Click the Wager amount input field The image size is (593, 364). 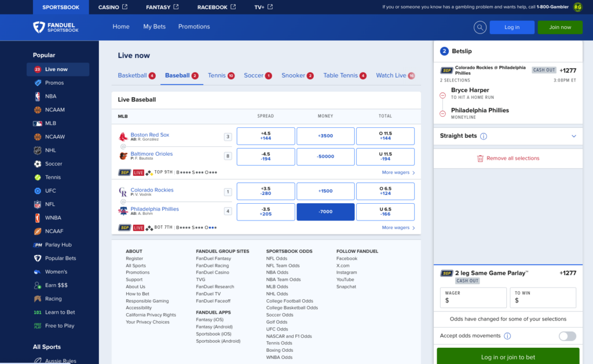[x=473, y=300]
